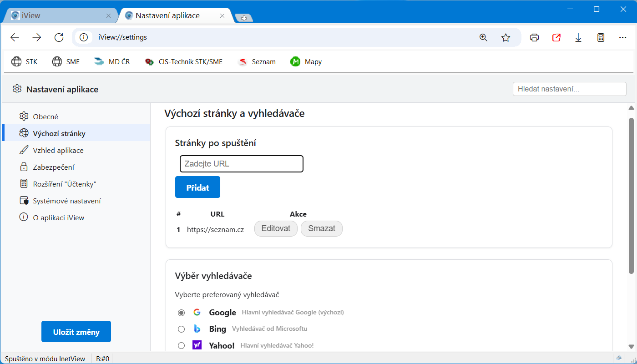Open downloads with the download arrow icon
The image size is (637, 364).
click(578, 38)
